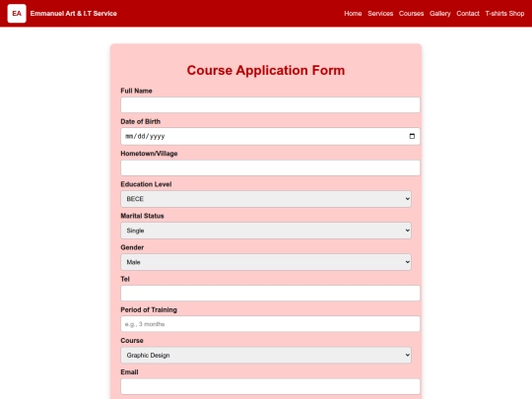Screen dimensions: 532x399
Task: Click the Hometown/Village label
Action: pos(150,154)
